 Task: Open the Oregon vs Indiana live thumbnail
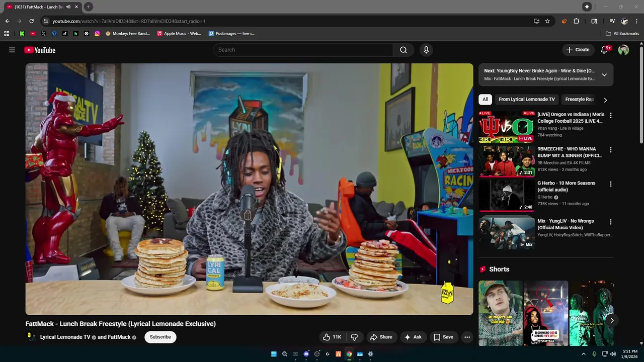point(507,127)
